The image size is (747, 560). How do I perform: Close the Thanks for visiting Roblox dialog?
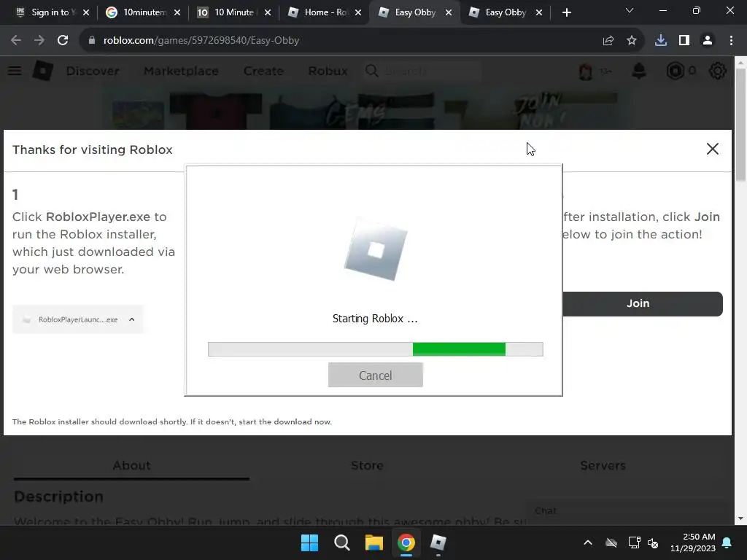tap(712, 149)
